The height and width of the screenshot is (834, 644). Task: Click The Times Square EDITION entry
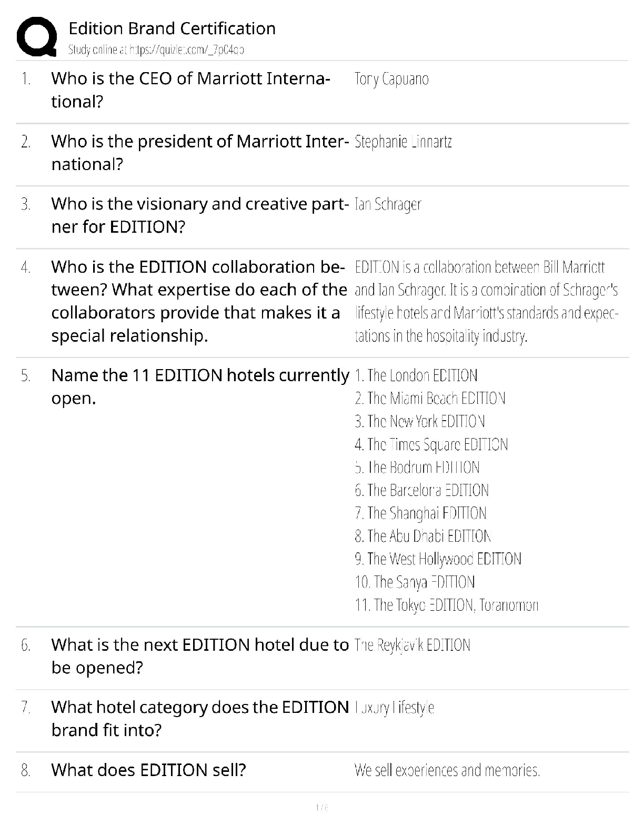click(x=431, y=444)
